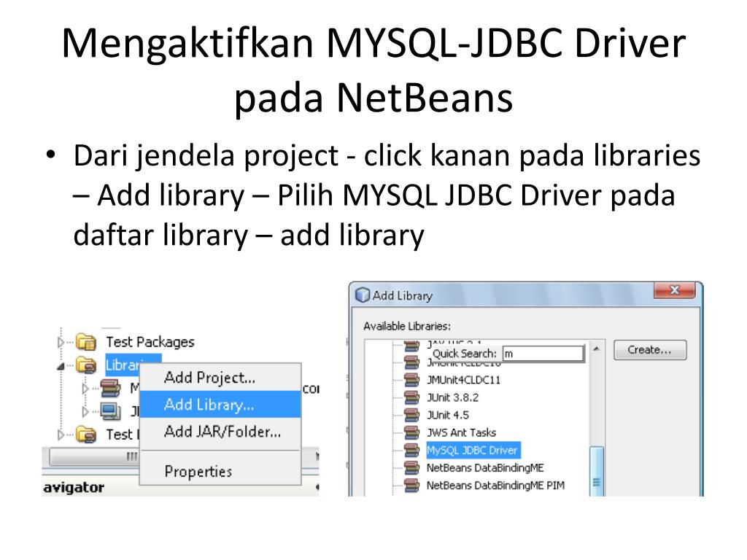Viewport: 747px width, 560px height.
Task: Expand the Test Packages node
Action: click(x=61, y=342)
